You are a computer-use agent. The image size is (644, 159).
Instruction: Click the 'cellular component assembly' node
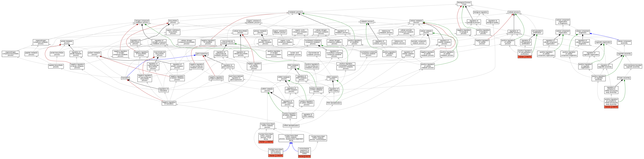point(624,42)
